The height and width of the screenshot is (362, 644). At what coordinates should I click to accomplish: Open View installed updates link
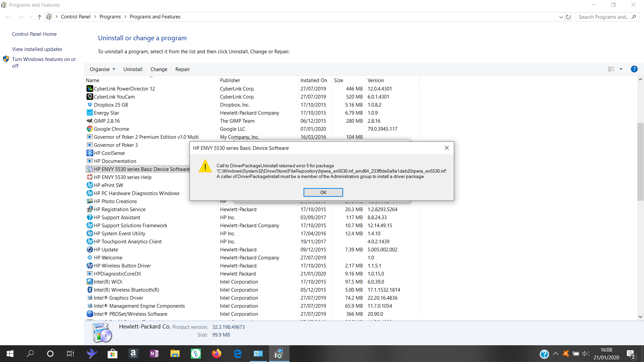tap(37, 49)
